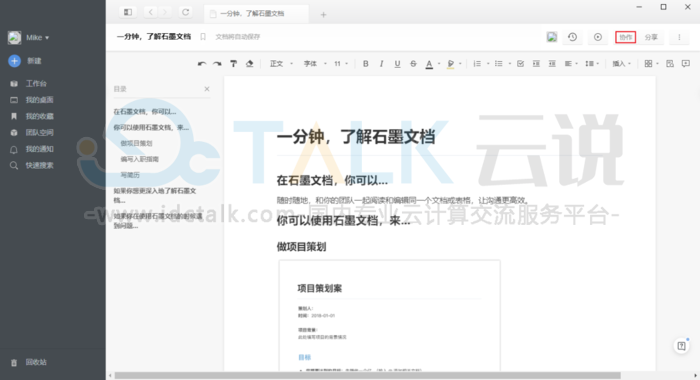Screen dimensions: 700x380
Task: Open text alignment options
Action: coord(571,64)
